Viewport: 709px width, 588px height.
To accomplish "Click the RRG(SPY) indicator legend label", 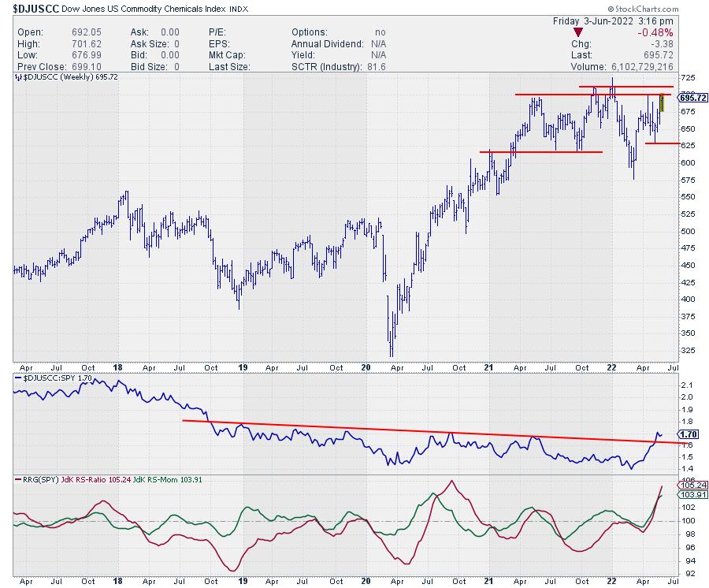I will pos(35,478).
